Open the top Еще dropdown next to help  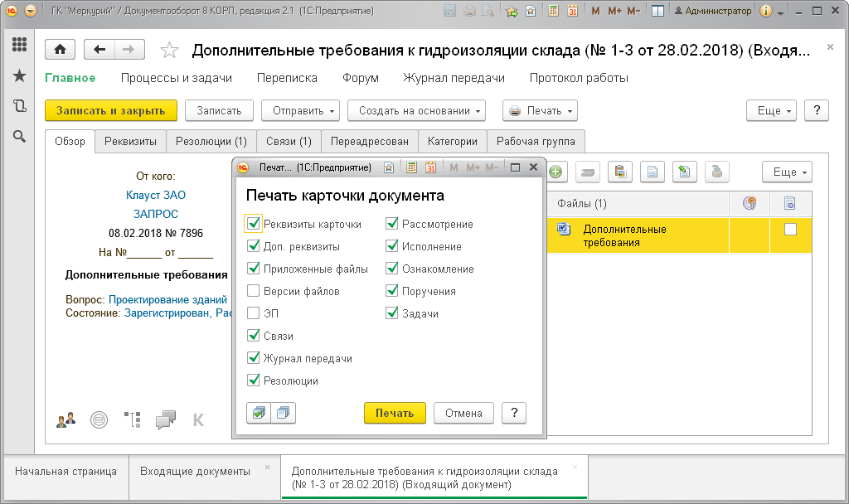pyautogui.click(x=772, y=110)
